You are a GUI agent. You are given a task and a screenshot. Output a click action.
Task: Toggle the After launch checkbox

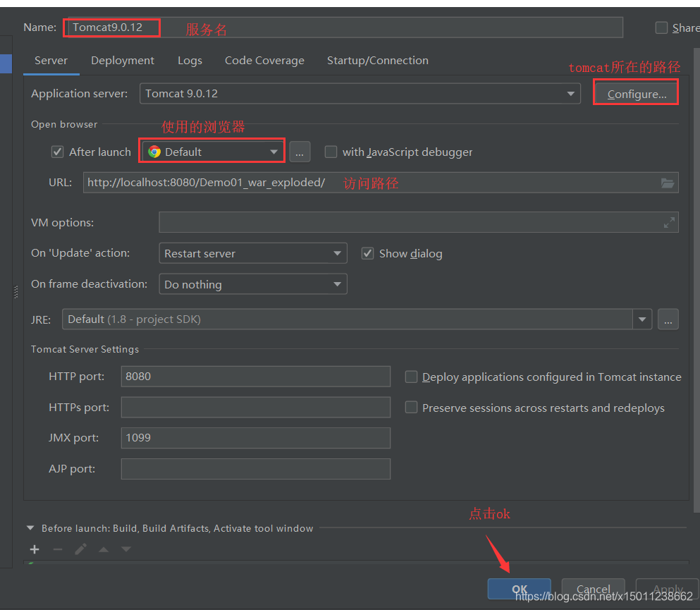57,152
